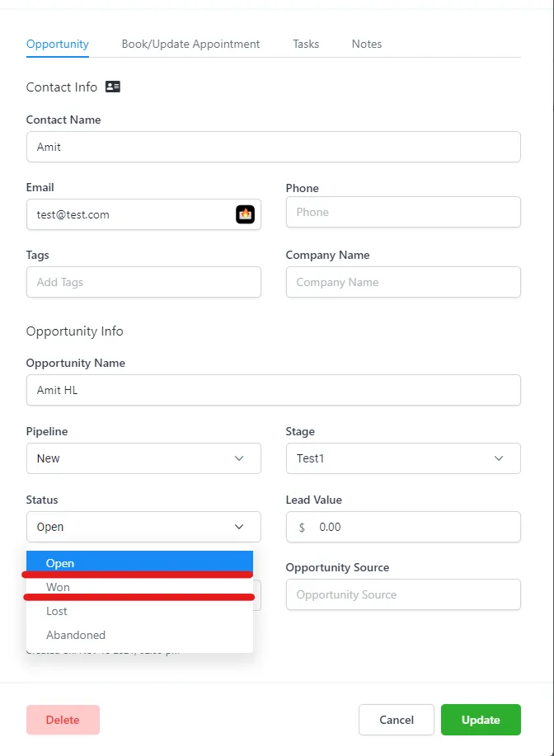Cancel the opportunity edit

397,720
